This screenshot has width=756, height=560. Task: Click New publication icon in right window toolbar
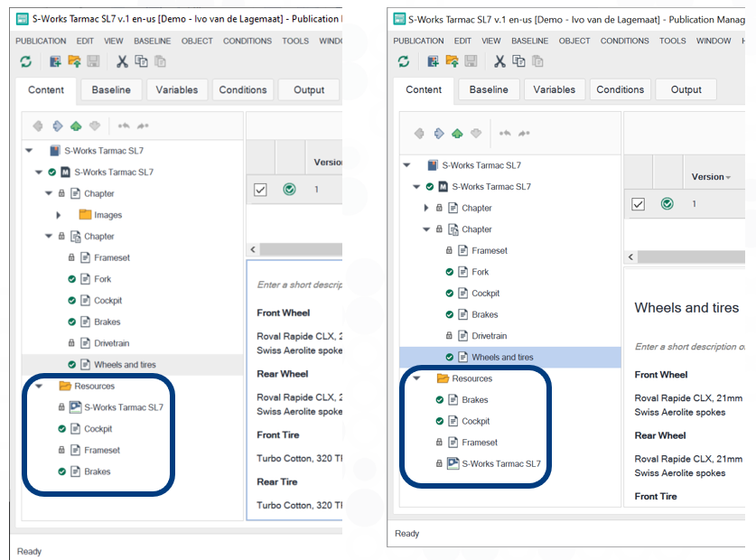(433, 61)
